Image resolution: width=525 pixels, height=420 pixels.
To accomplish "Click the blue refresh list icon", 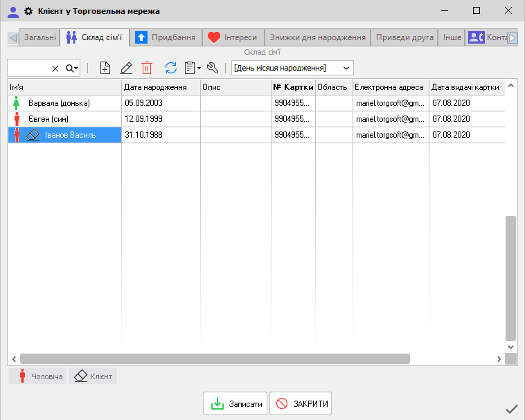I will click(171, 68).
